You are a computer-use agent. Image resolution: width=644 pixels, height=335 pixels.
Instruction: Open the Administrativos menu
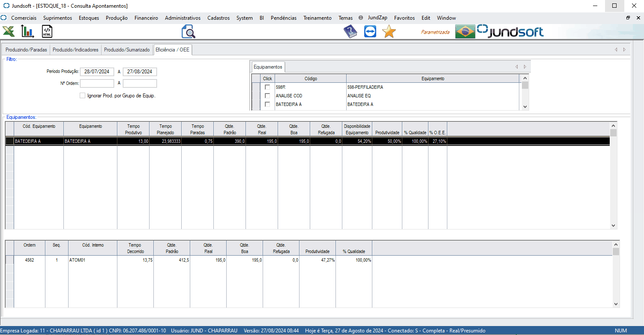(x=183, y=18)
